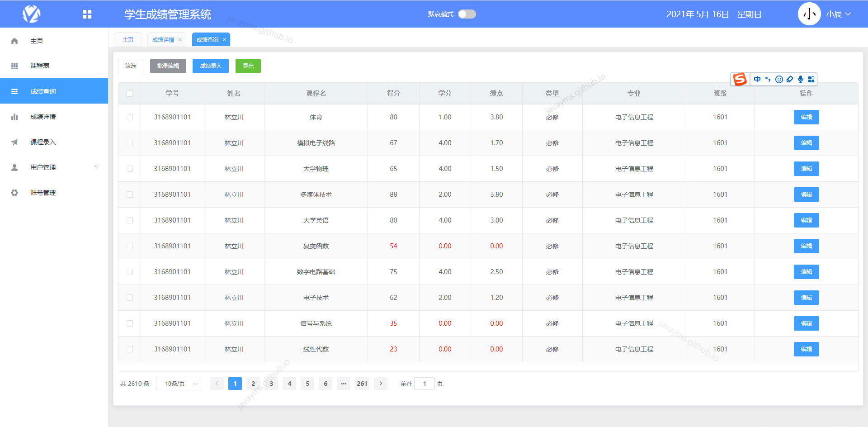Image resolution: width=868 pixels, height=427 pixels.
Task: Open the 10条/页 page size dropdown
Action: tap(178, 383)
